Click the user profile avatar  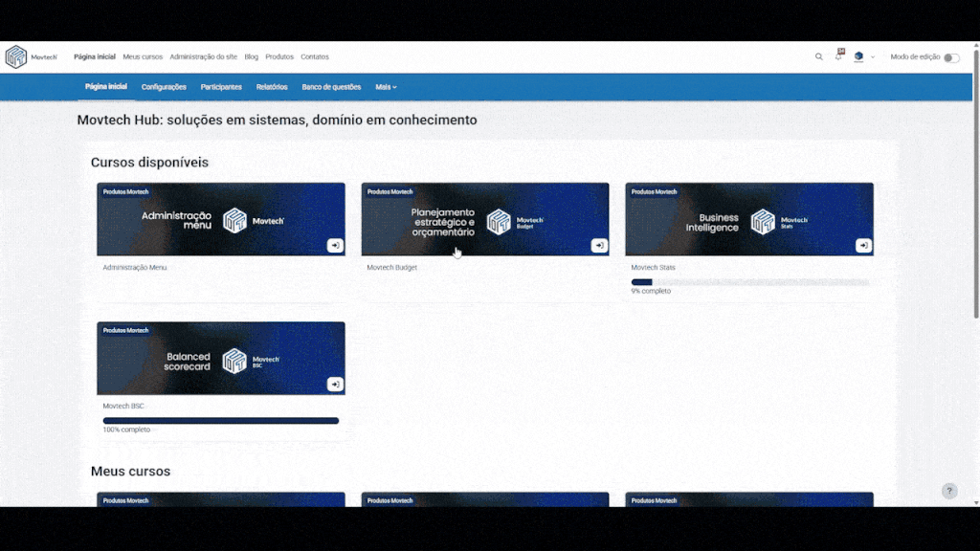(x=858, y=57)
